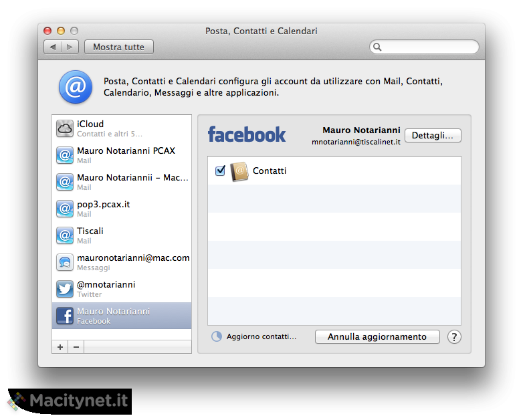The image size is (523, 420).
Task: Select mauronotarianni@mac.com Messaggi account
Action: [x=122, y=262]
